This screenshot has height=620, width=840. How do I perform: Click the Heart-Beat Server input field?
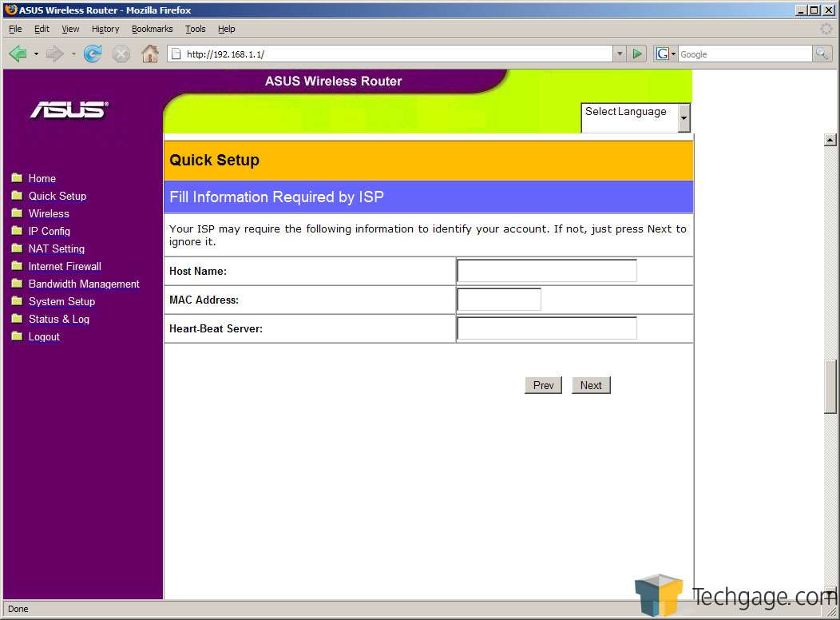pos(547,328)
